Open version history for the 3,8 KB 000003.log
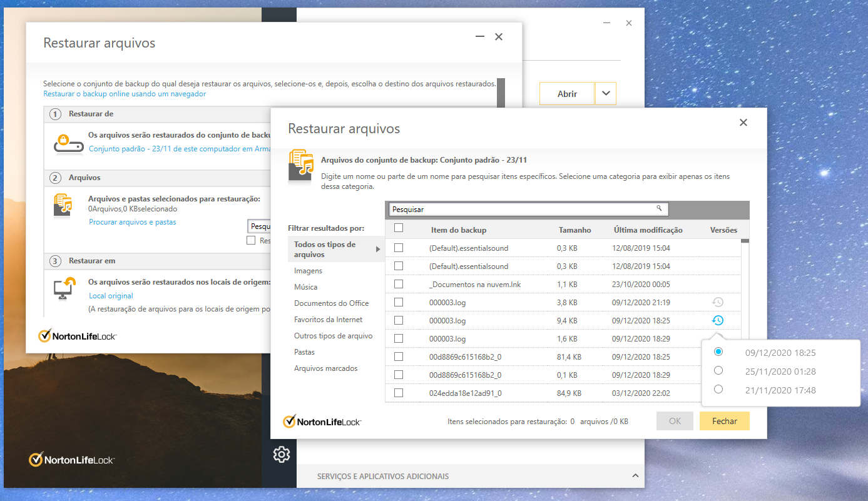The image size is (868, 501). click(x=718, y=302)
